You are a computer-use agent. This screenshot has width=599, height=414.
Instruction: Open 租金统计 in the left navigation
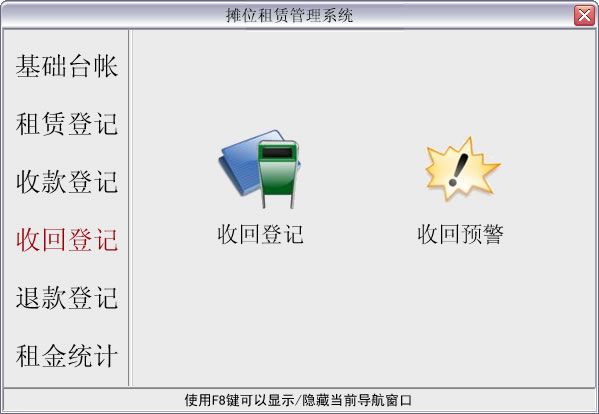(66, 356)
